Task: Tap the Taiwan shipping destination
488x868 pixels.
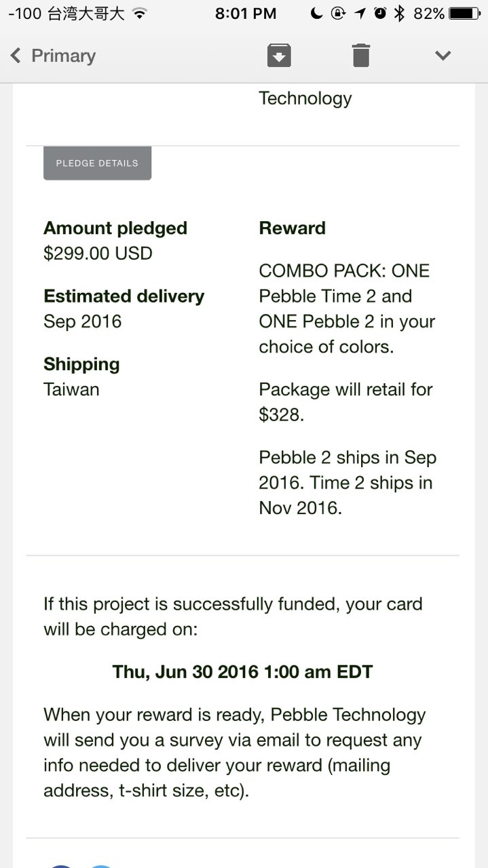Action: (x=71, y=389)
